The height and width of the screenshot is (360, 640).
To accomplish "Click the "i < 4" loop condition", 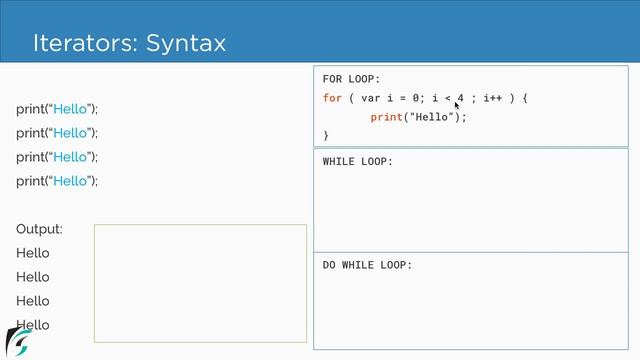I will [448, 98].
